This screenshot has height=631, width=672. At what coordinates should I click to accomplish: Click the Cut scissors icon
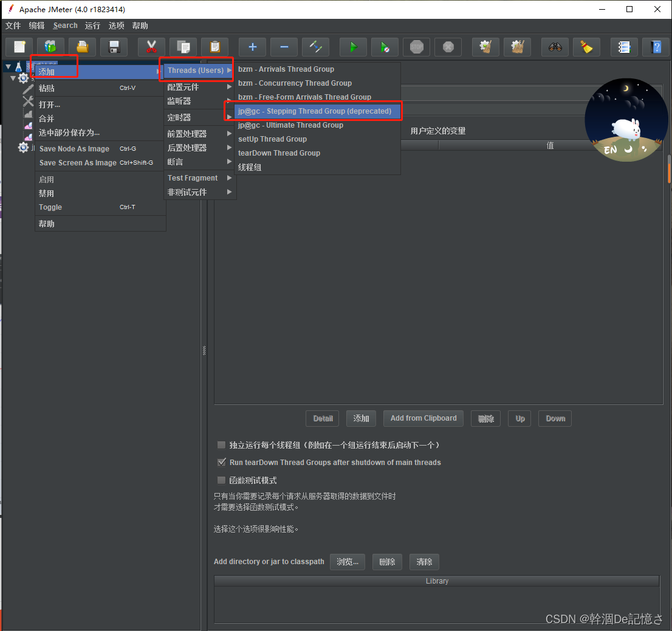(151, 47)
